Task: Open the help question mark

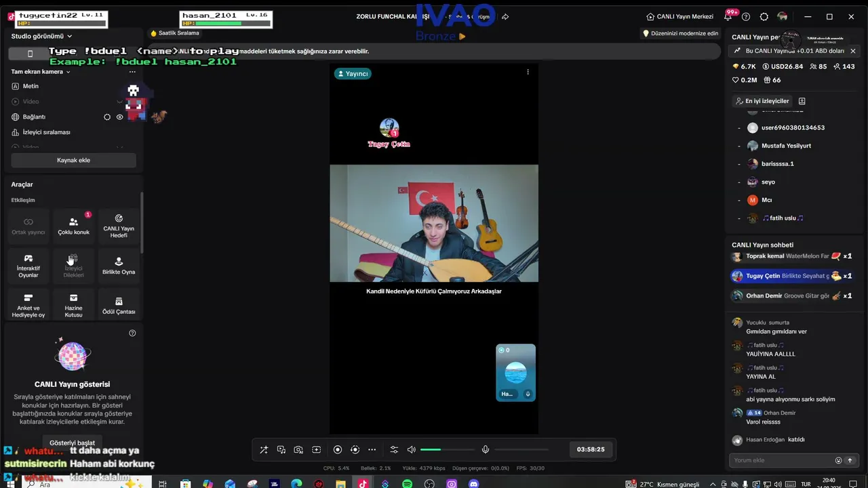Action: pos(746,16)
